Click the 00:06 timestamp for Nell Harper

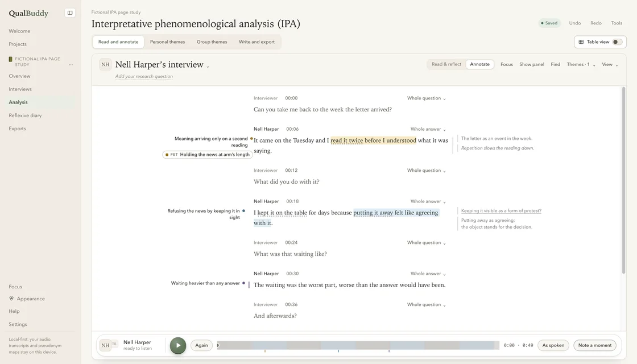point(292,129)
